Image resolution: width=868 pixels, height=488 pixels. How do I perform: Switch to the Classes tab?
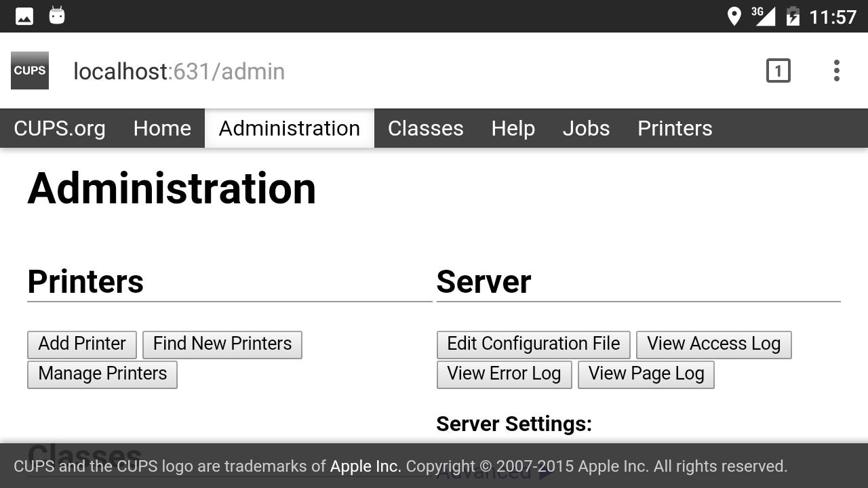[426, 128]
